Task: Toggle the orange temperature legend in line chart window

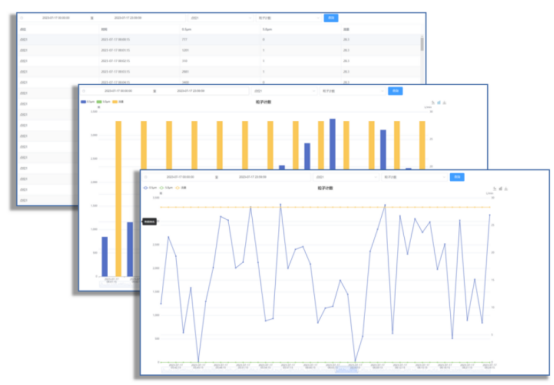Action: [181, 188]
